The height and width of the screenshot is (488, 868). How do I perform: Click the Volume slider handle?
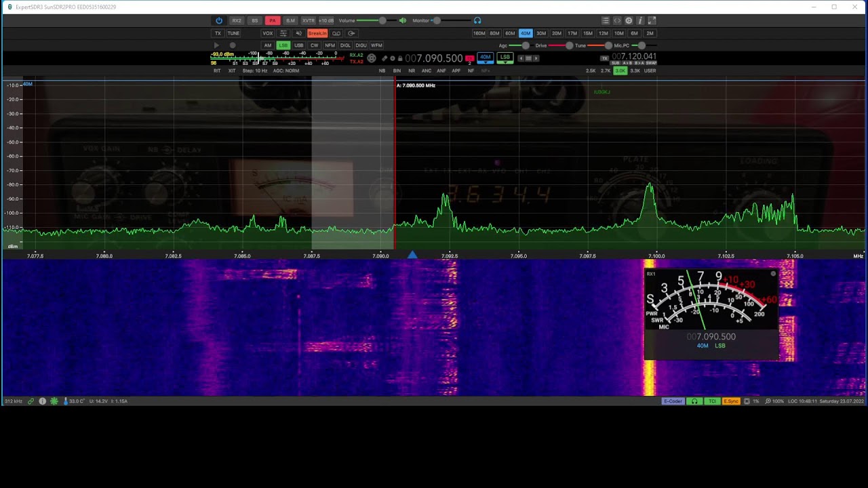[x=382, y=20]
